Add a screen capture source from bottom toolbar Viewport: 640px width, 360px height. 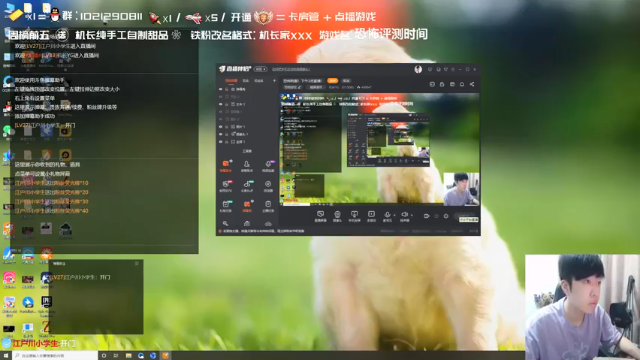click(x=320, y=216)
